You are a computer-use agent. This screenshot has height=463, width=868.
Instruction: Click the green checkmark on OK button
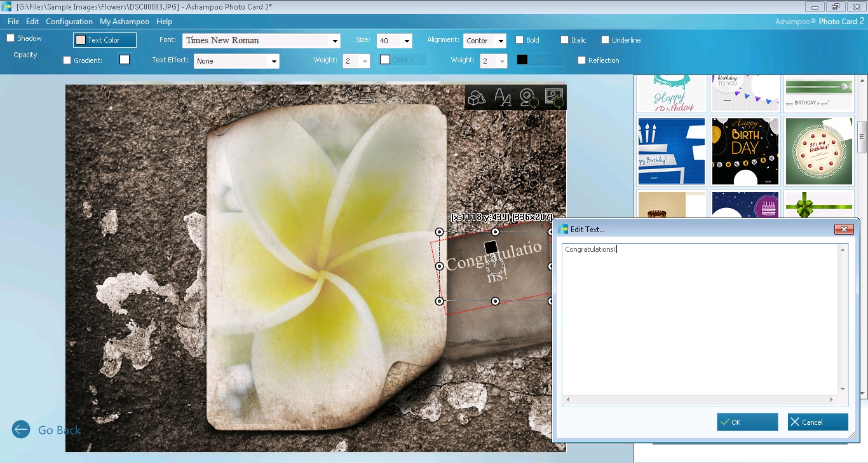724,422
